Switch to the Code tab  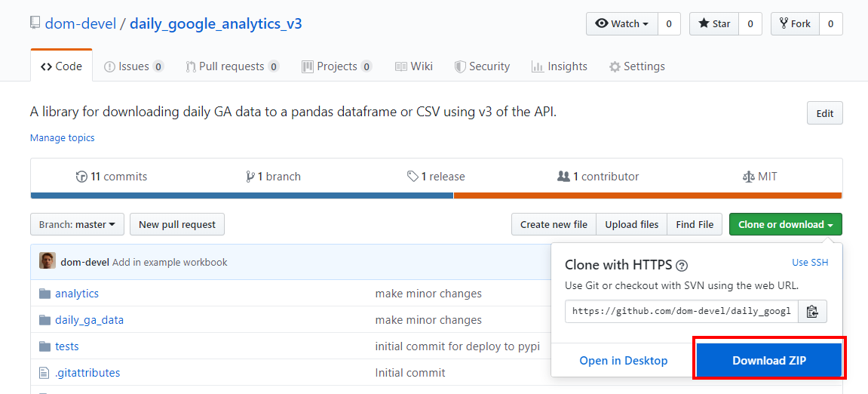coord(61,66)
